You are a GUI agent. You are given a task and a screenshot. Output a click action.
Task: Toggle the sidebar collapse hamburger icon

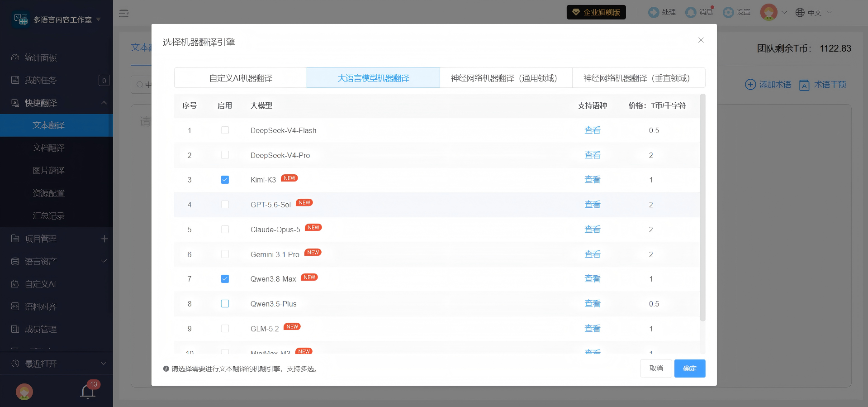point(124,14)
